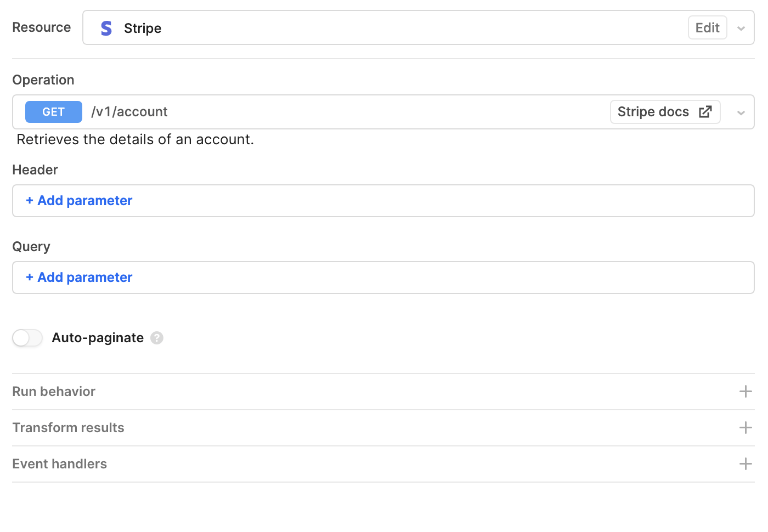The width and height of the screenshot is (768, 532).
Task: Click the Stripe logo icon in Resource field
Action: point(106,28)
